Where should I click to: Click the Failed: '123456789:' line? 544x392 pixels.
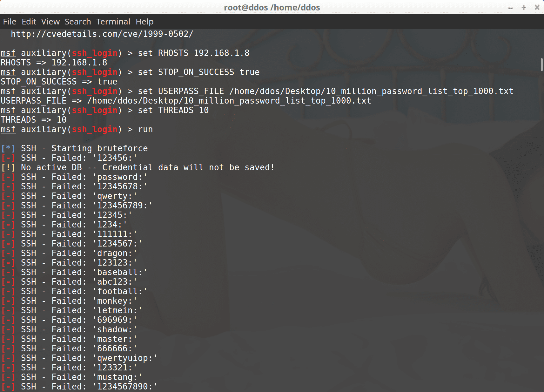pos(77,206)
